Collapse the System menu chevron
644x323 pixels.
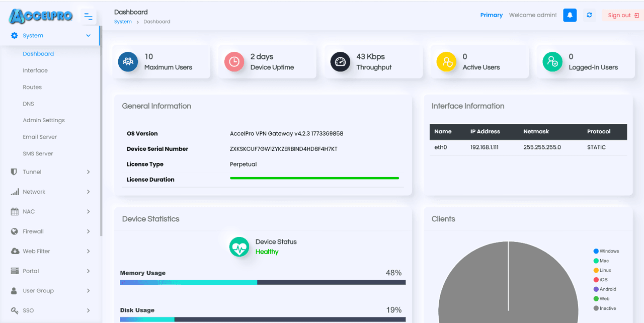click(x=89, y=36)
